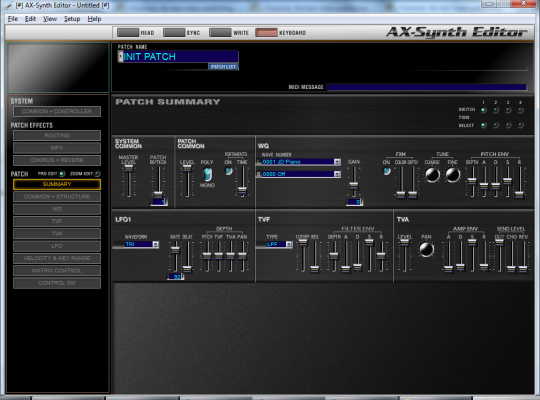This screenshot has height=400, width=540.
Task: Click the SYNC button in the toolbar
Action: 174,32
